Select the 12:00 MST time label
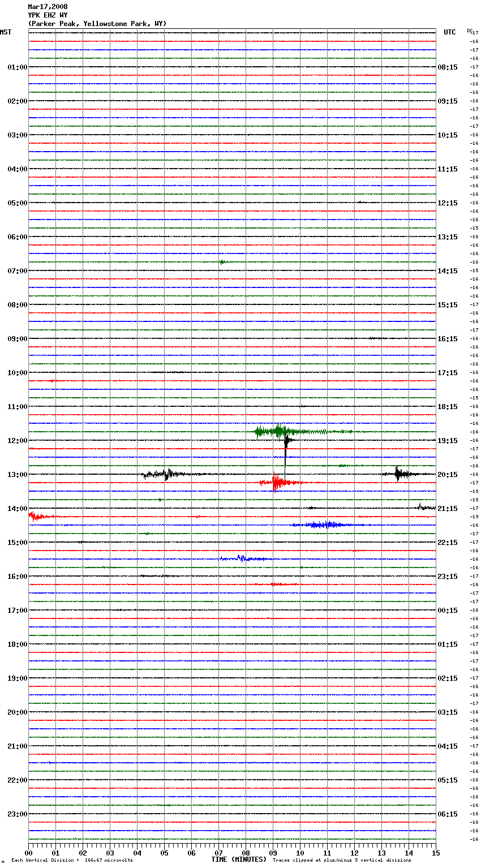 click(18, 441)
